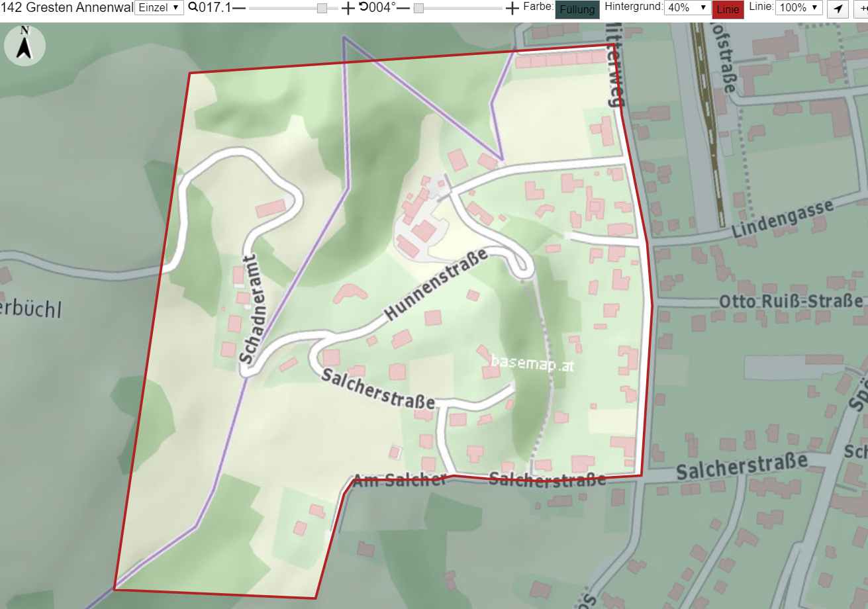The image size is (868, 609).
Task: Click the partially visible button at toolbar end
Action: click(x=861, y=9)
